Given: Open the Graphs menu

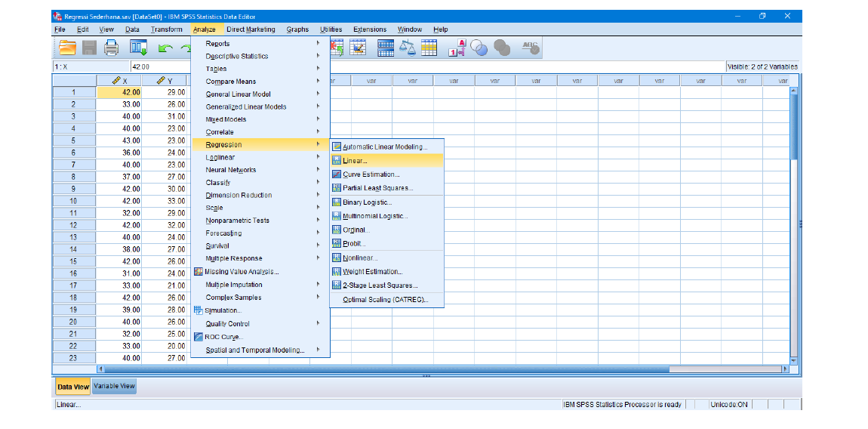Looking at the screenshot, I should [297, 29].
